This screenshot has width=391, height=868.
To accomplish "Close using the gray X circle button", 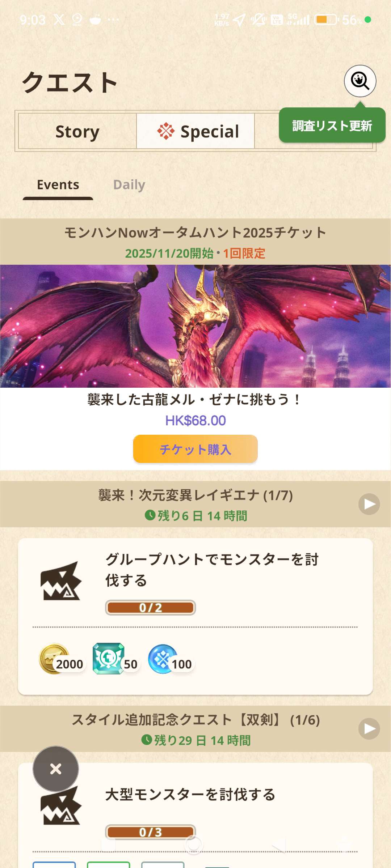I will (56, 769).
